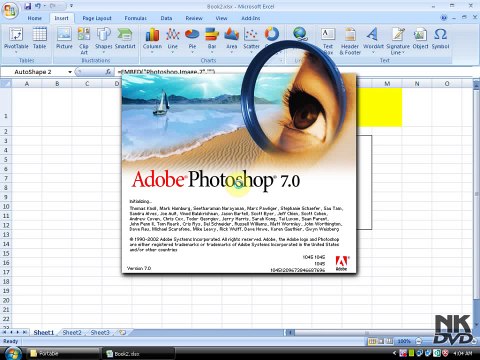480x360 pixels.
Task: Click the Photoshop 7.0 splash screen
Action: tap(239, 173)
